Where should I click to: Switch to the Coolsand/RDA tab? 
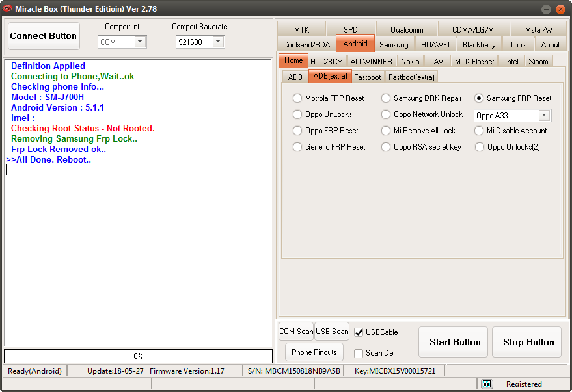(306, 44)
